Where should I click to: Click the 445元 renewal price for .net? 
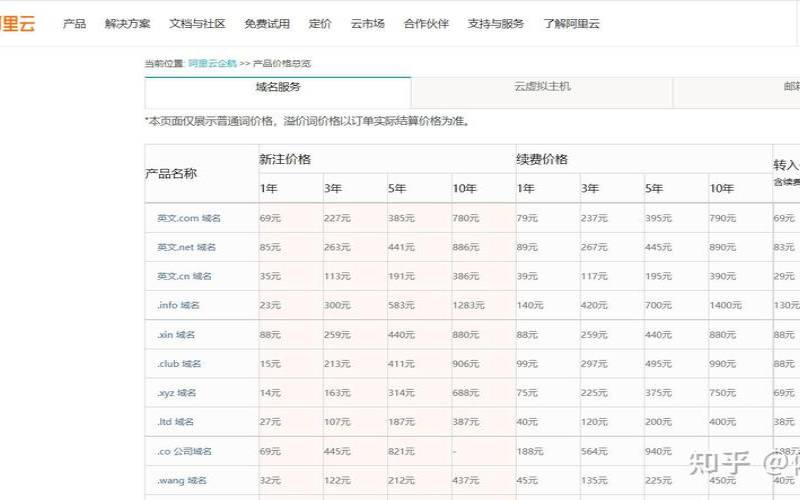pyautogui.click(x=658, y=247)
